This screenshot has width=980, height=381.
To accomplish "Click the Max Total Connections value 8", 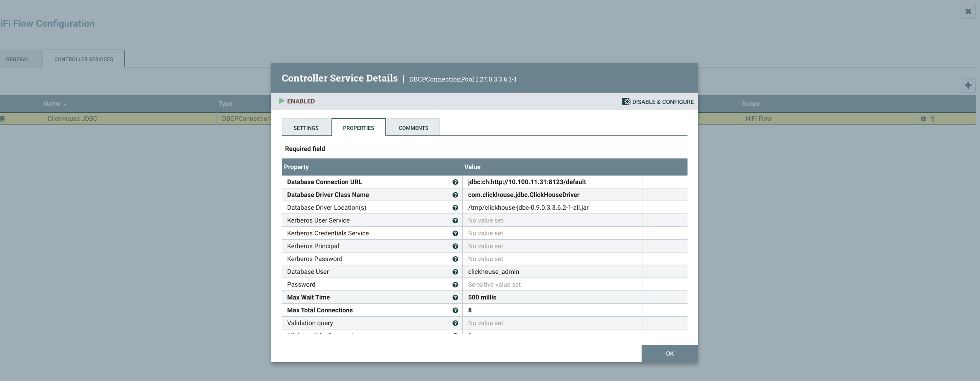I will point(470,310).
